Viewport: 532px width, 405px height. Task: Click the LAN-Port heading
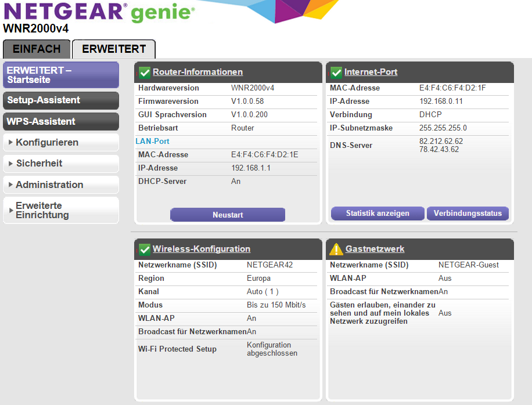[152, 142]
